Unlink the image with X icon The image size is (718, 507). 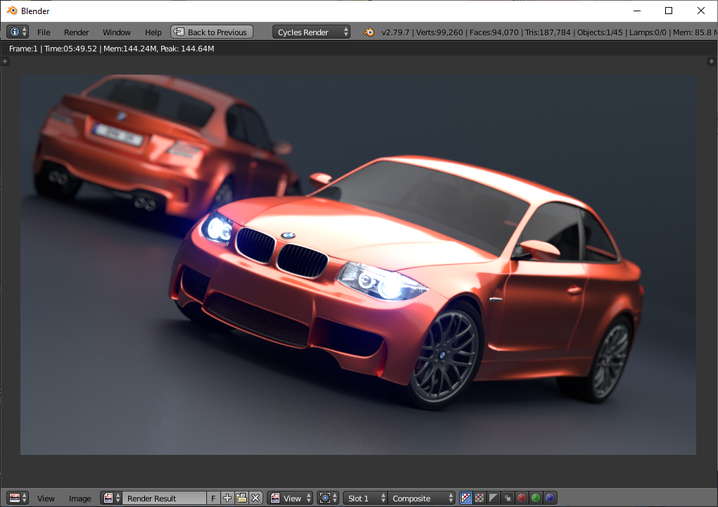[256, 498]
